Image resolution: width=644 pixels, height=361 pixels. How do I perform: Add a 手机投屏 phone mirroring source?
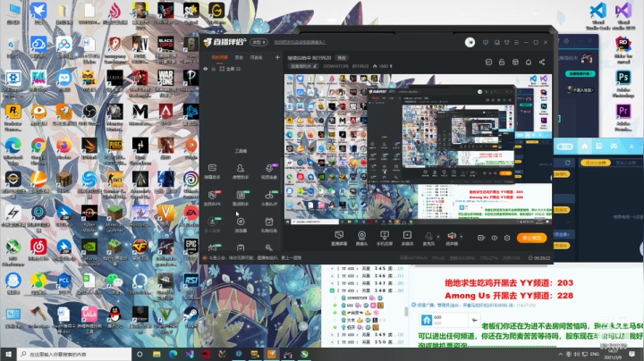385,238
